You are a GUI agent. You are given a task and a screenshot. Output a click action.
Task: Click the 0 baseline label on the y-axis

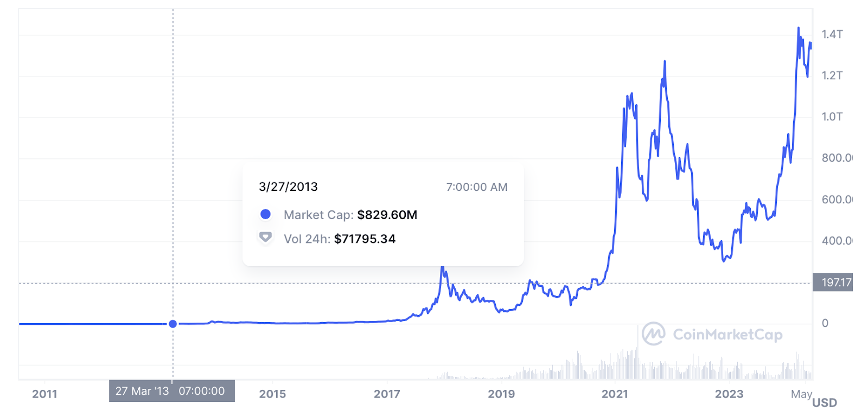coord(825,323)
